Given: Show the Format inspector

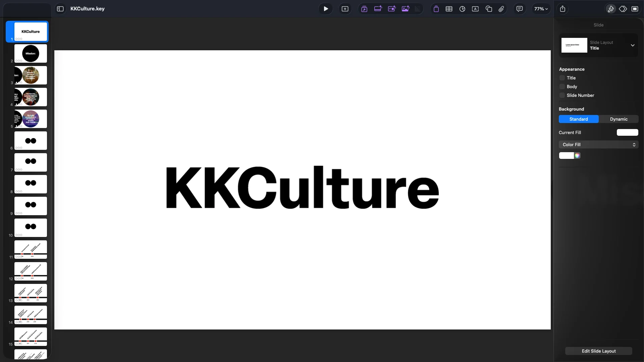Looking at the screenshot, I should (610, 9).
